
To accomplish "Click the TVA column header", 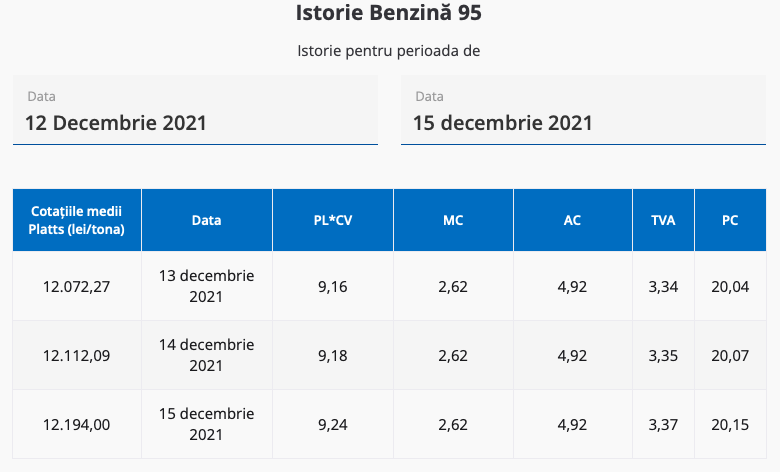I will coord(663,220).
